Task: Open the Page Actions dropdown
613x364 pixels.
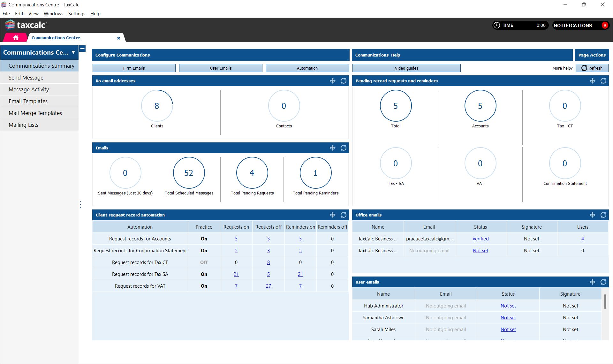Action: [592, 55]
